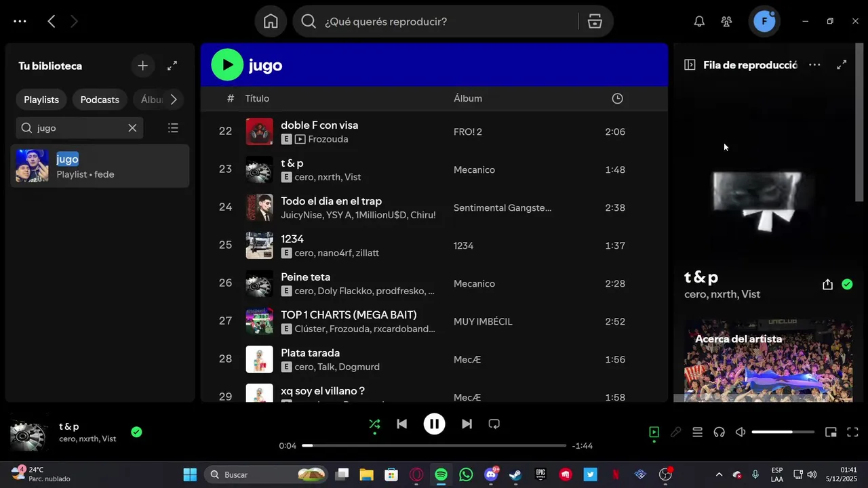The width and height of the screenshot is (868, 488).
Task: Play the 'jugo' playlist with green button
Action: (x=227, y=65)
